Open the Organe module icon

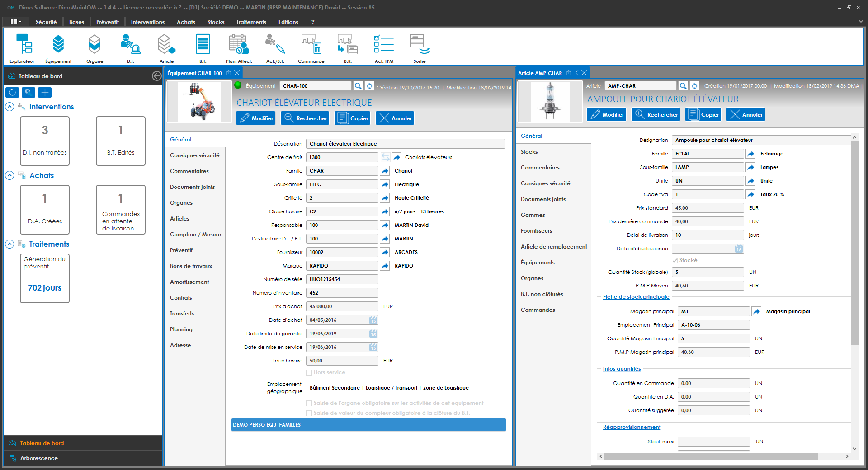point(94,48)
